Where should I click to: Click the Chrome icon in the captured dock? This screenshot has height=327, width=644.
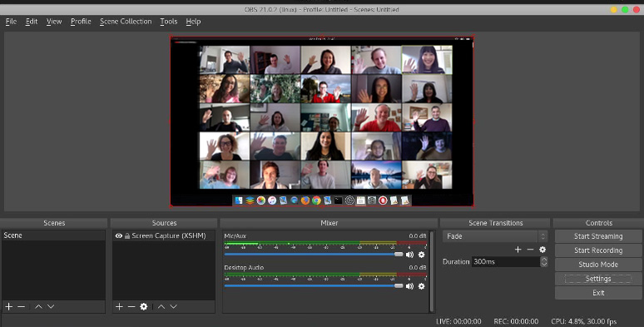coord(316,201)
